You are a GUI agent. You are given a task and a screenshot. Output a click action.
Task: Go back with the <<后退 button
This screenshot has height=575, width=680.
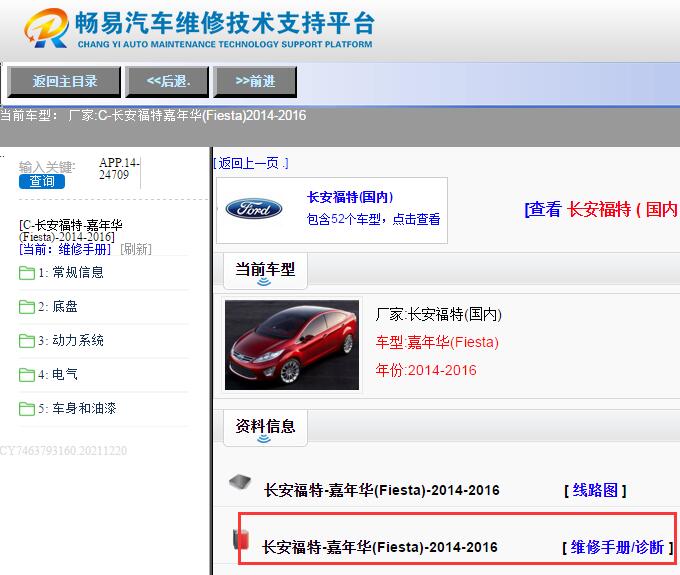pyautogui.click(x=167, y=81)
